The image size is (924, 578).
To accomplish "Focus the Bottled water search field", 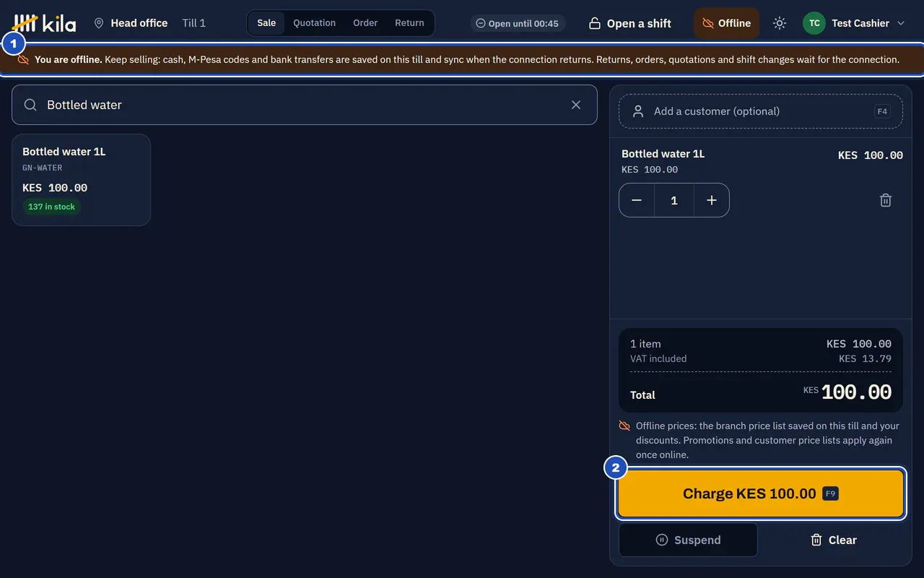I will [305, 105].
